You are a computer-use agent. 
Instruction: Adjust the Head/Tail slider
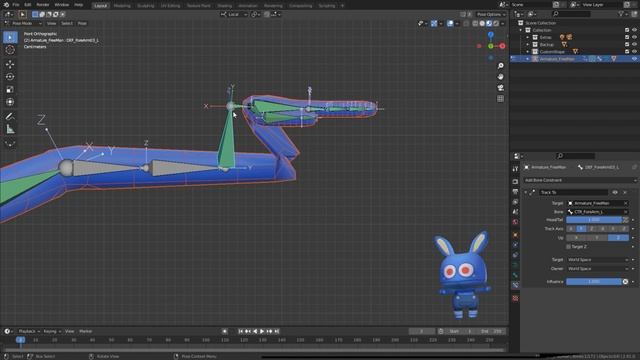[594, 220]
